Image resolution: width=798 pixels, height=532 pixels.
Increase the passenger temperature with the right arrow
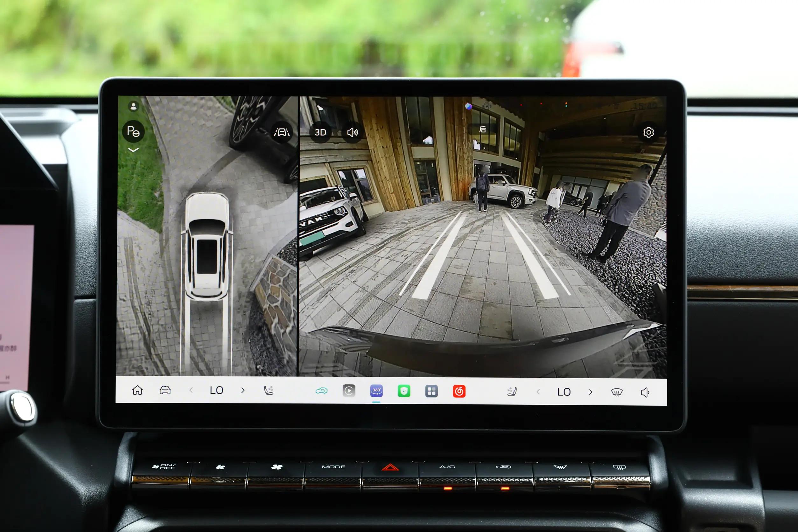[x=591, y=392]
